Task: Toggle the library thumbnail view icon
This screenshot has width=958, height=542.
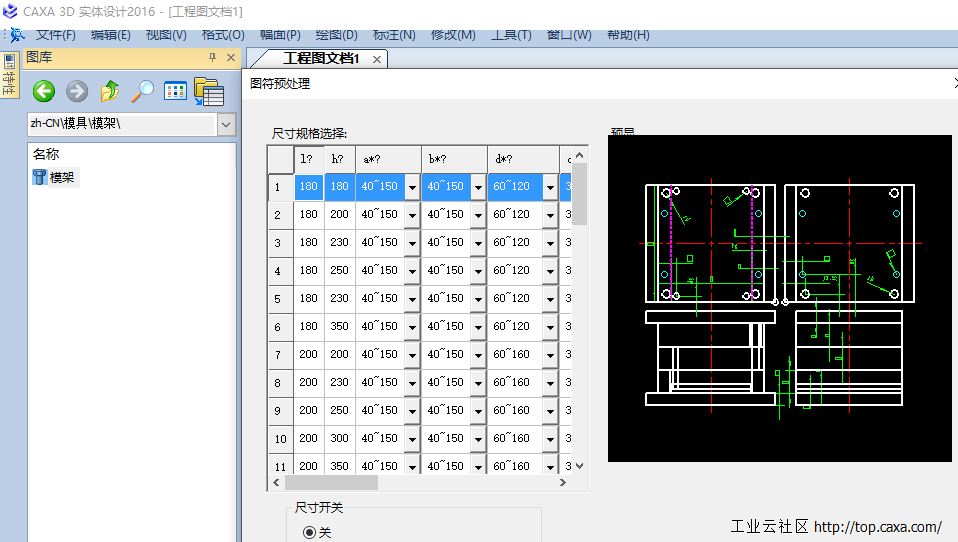Action: click(175, 91)
